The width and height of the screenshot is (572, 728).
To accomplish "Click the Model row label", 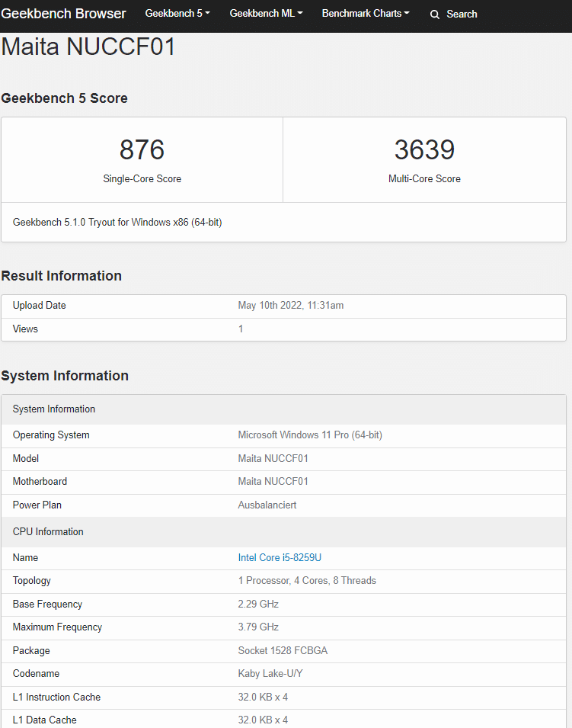I will point(26,459).
